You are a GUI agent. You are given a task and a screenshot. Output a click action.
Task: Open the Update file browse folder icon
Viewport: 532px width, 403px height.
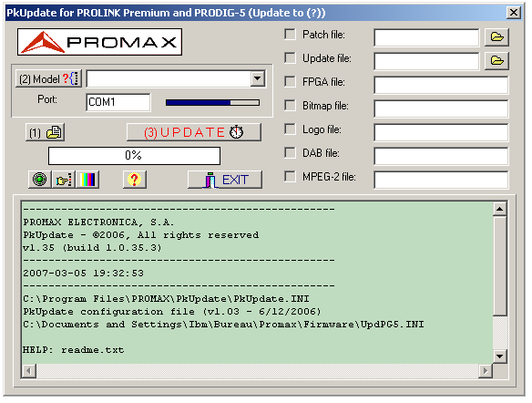point(496,61)
